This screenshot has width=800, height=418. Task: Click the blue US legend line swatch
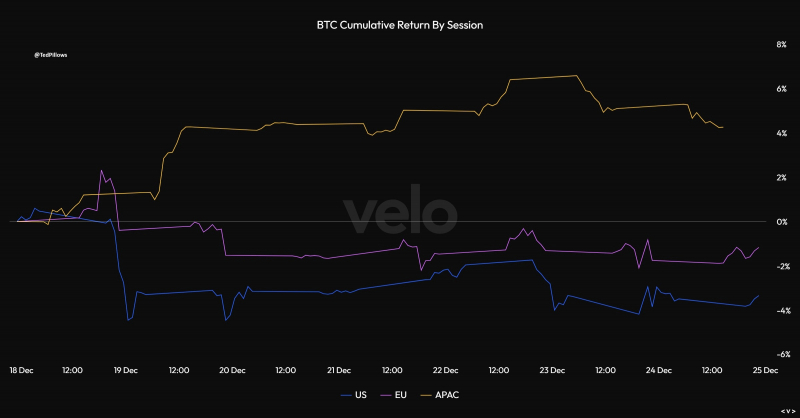point(346,396)
